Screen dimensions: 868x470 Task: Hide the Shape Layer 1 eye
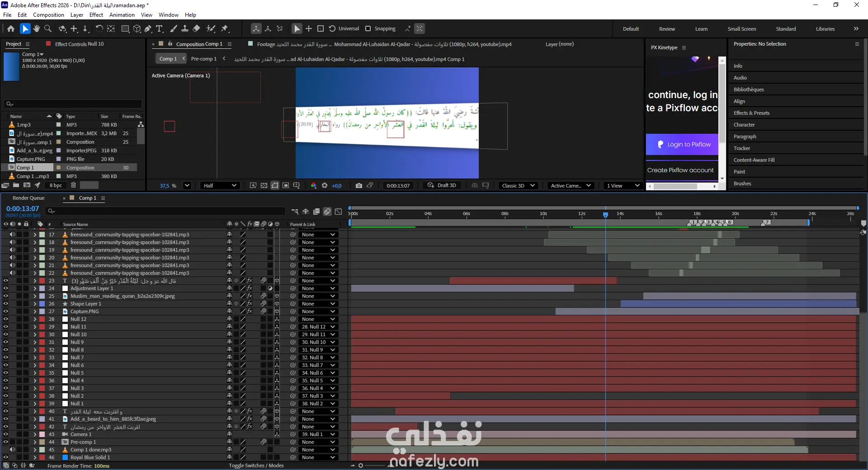6,304
